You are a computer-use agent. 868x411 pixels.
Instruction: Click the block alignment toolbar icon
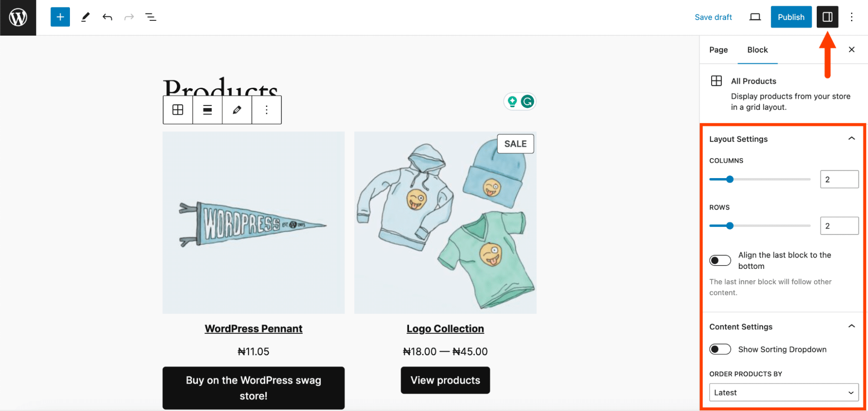click(208, 110)
